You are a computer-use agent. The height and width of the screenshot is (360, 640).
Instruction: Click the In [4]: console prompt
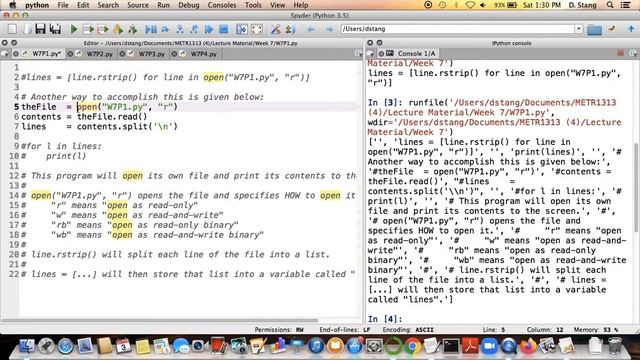click(x=385, y=319)
